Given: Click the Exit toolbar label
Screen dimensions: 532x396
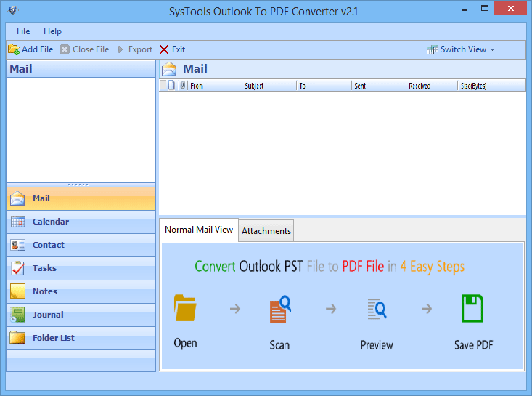Looking at the screenshot, I should 179,49.
